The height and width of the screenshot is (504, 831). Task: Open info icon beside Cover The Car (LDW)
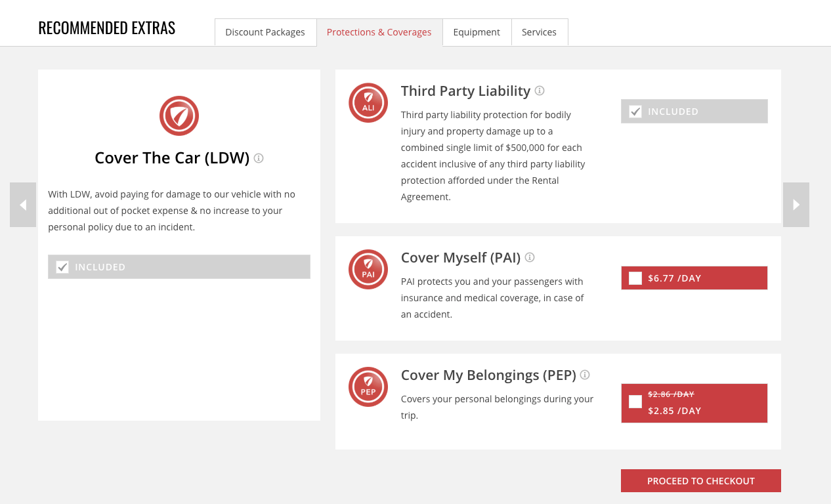(259, 158)
